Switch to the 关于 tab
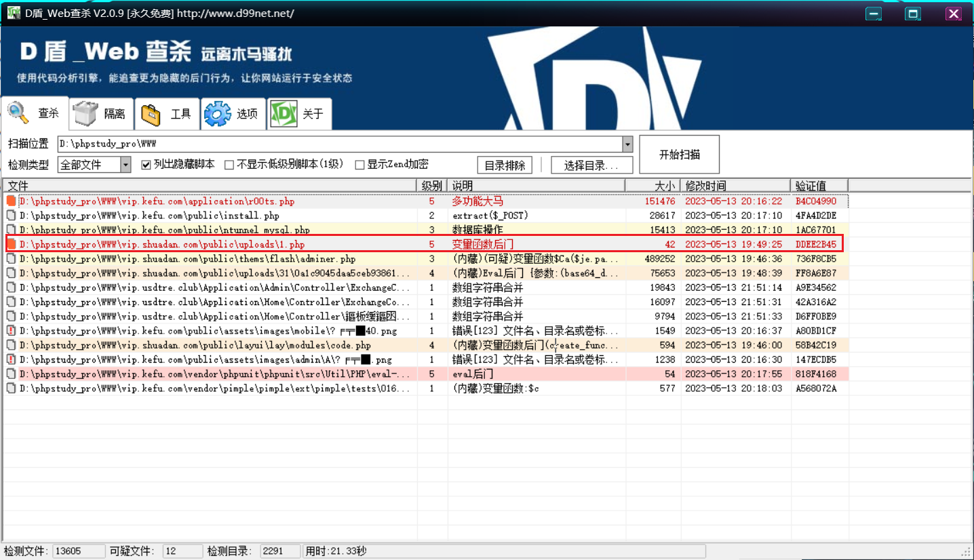974x560 pixels. [299, 114]
